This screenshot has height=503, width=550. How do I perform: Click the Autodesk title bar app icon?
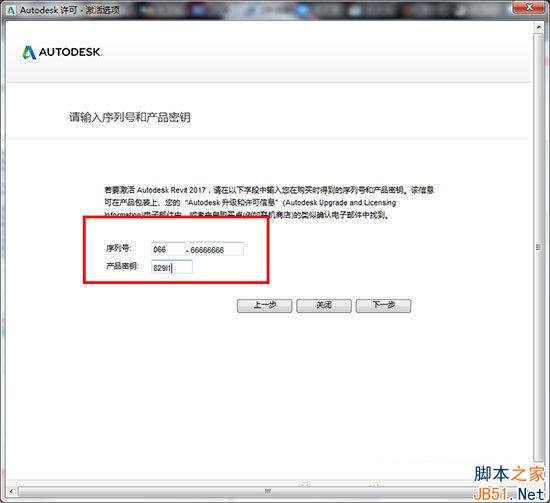point(11,10)
